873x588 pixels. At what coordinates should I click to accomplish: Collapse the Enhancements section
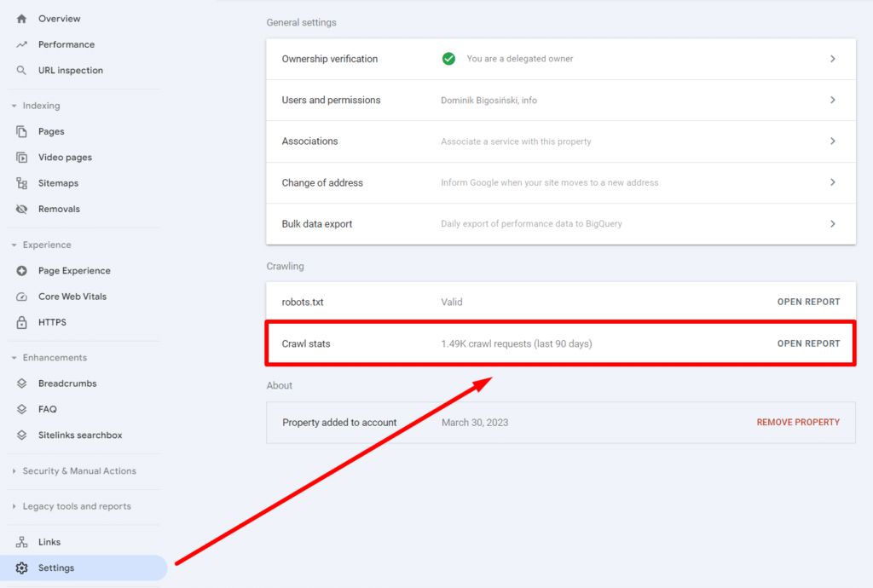click(14, 358)
